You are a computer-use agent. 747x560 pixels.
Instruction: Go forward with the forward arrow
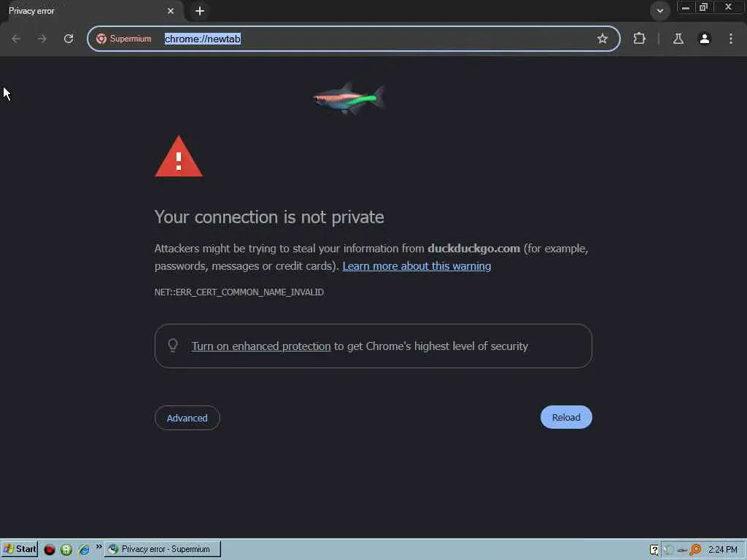point(42,39)
